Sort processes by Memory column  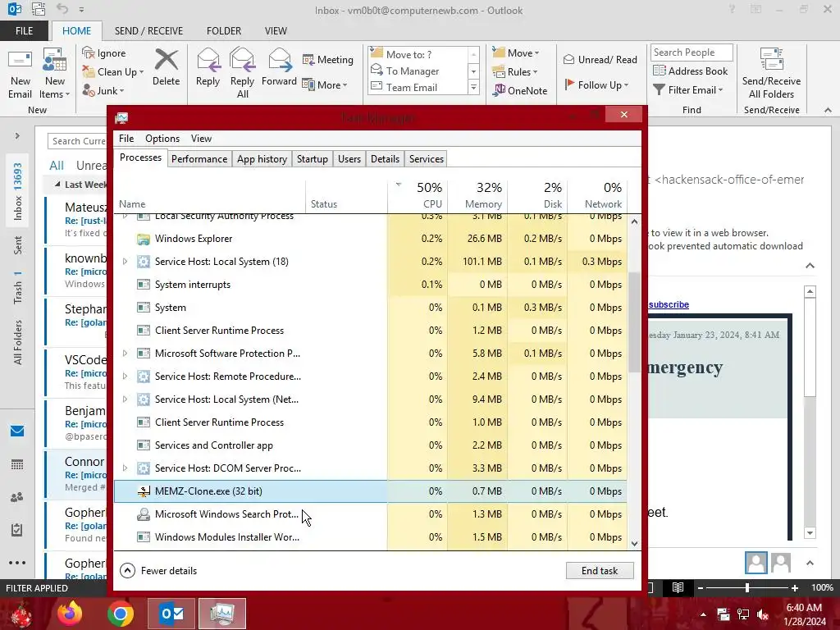click(x=478, y=195)
